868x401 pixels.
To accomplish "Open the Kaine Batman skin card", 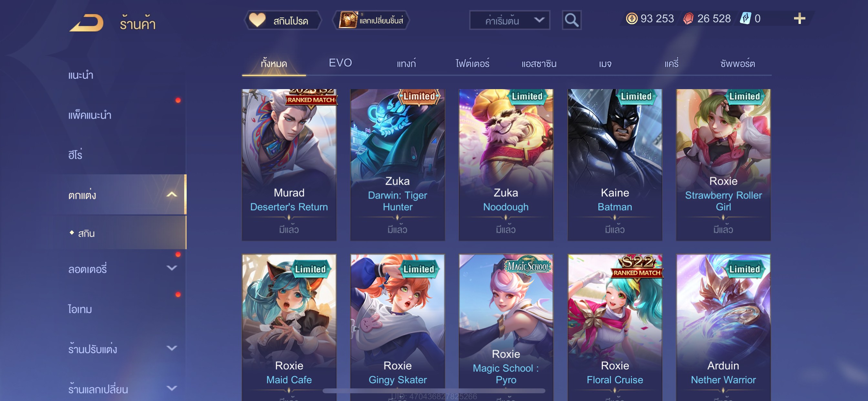I will 615,165.
